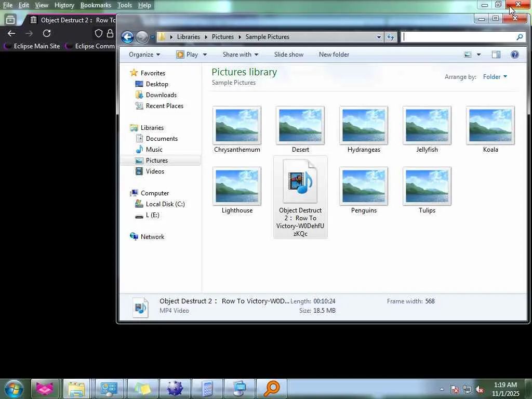Click the Get help question mark icon
Image resolution: width=532 pixels, height=399 pixels.
514,55
